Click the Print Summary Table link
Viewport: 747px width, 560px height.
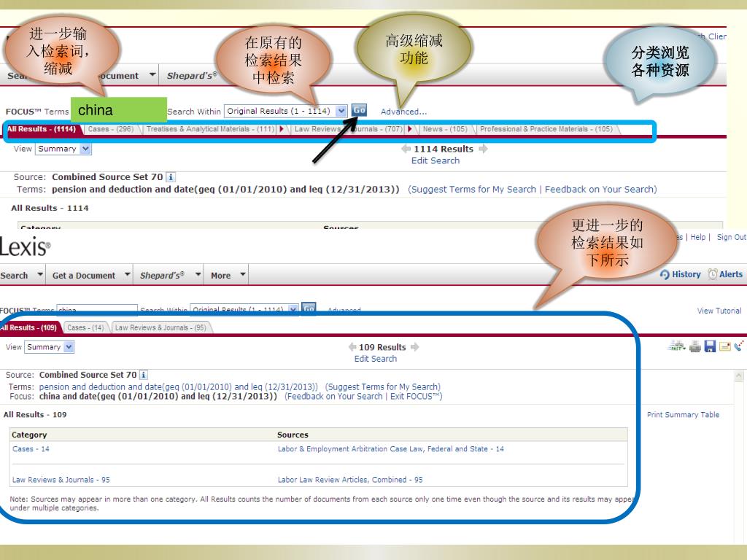pyautogui.click(x=683, y=414)
